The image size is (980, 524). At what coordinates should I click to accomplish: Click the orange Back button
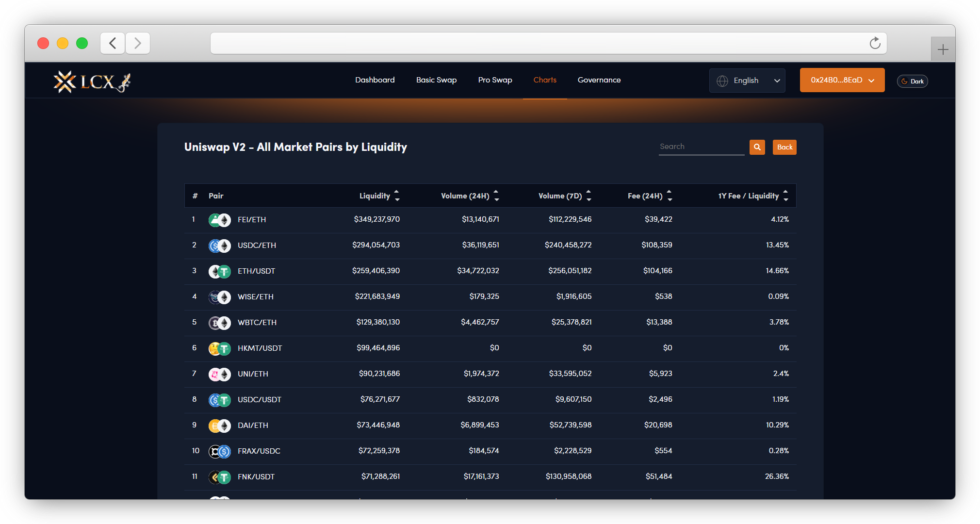784,147
